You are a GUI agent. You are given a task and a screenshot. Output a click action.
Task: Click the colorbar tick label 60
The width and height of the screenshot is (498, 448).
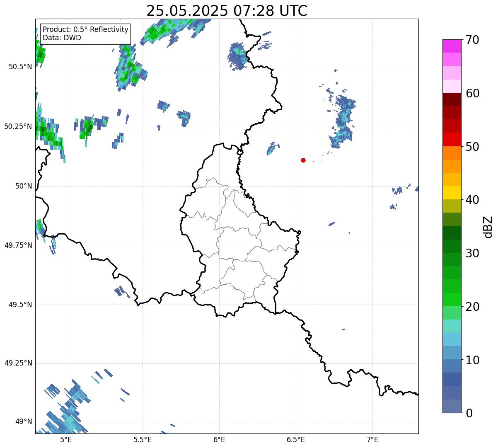[473, 93]
